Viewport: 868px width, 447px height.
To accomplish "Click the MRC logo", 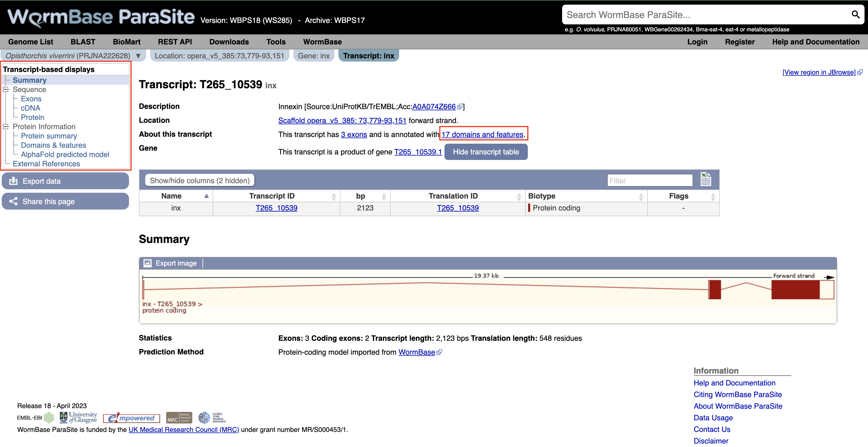I will coord(179,418).
